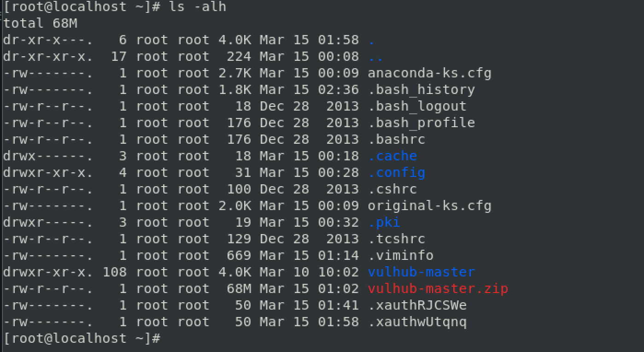
Task: Click the .bash_history file name
Action: (421, 90)
